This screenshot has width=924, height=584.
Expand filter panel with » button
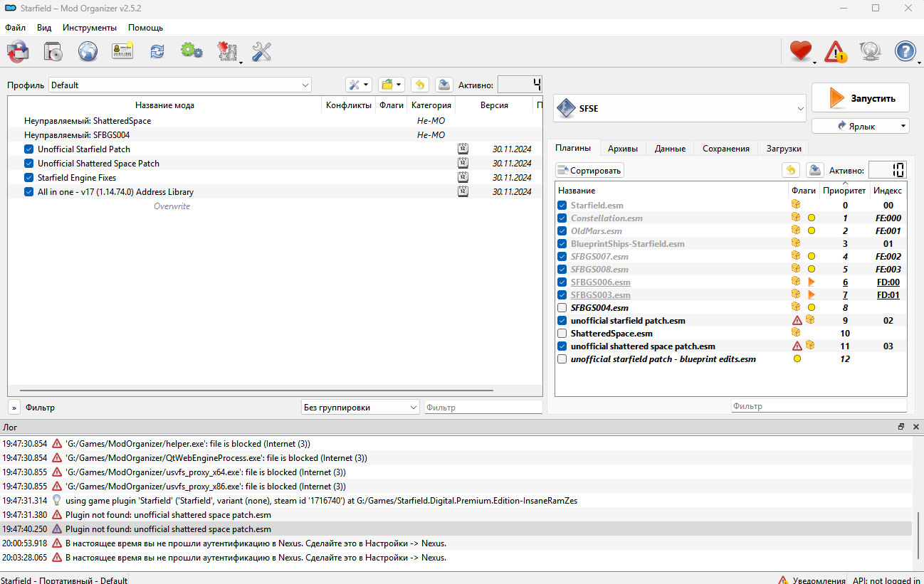(14, 408)
